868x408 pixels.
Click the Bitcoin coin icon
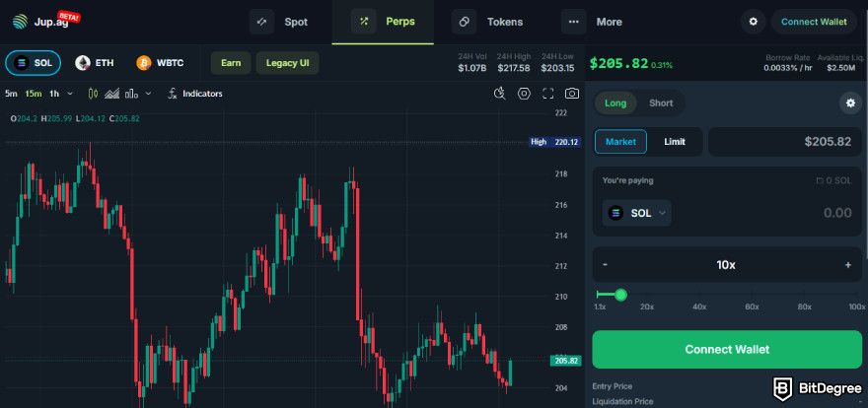point(144,63)
